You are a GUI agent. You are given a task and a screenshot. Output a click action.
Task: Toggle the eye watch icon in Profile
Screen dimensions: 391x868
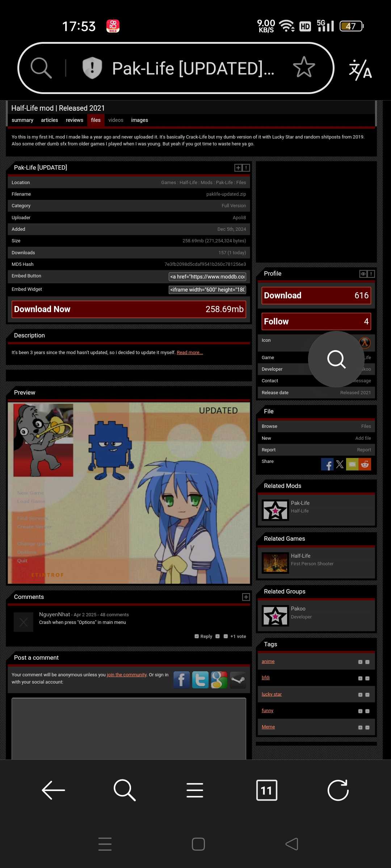[363, 274]
